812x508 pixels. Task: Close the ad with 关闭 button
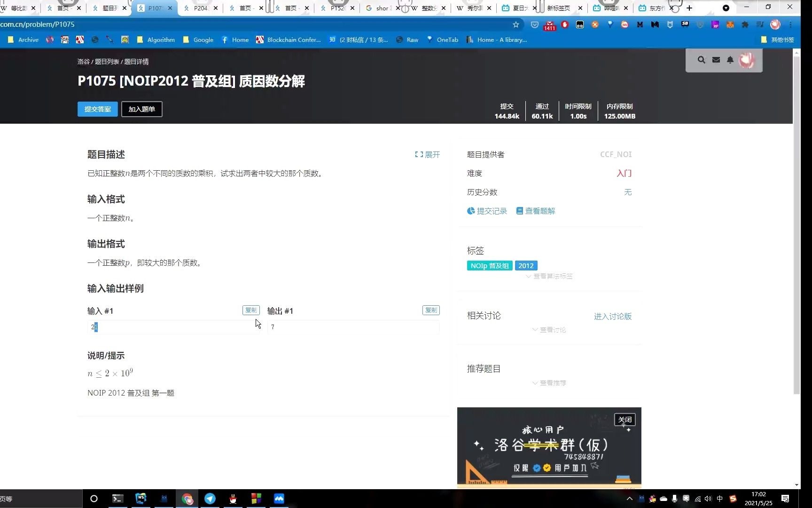(625, 420)
